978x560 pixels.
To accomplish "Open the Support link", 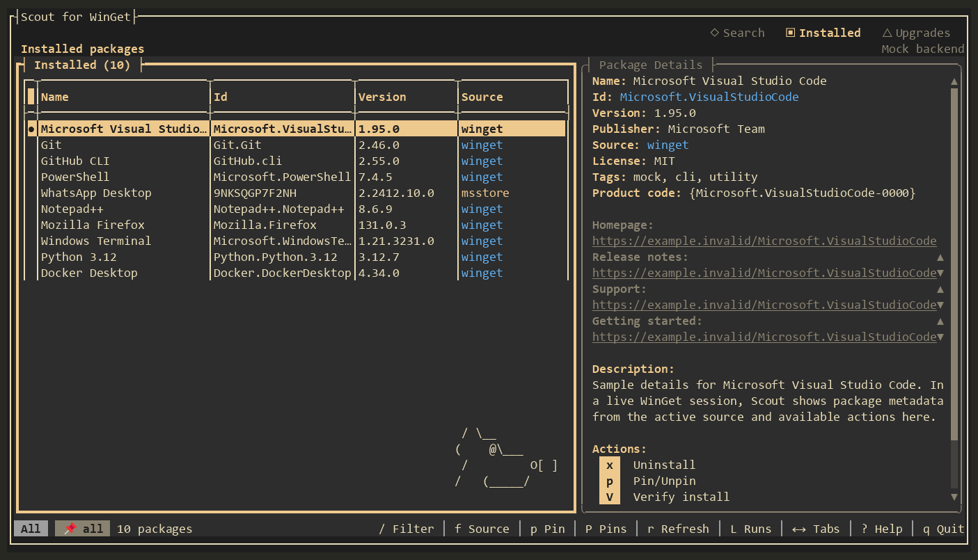I will 764,305.
